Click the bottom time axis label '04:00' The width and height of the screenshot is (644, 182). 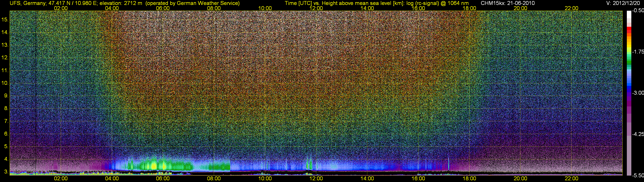pos(112,179)
